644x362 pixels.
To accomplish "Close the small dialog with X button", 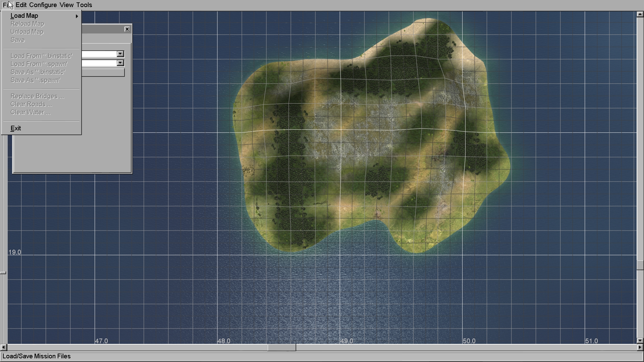I will (127, 29).
